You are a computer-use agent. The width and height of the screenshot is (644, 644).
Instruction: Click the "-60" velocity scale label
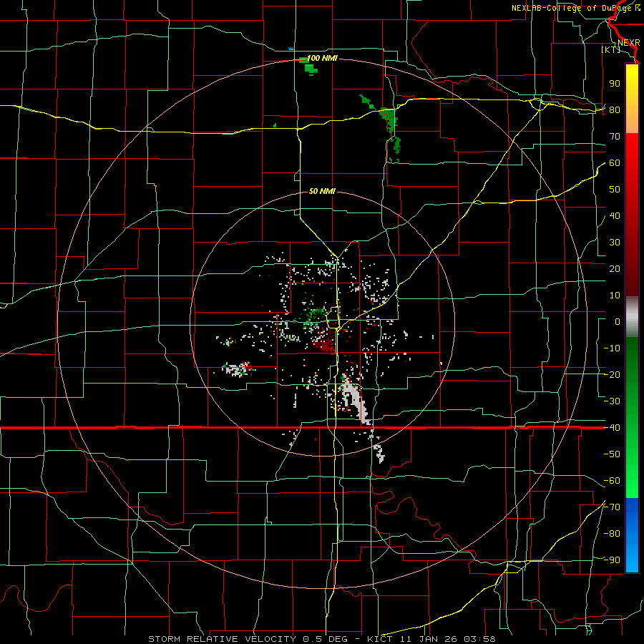tap(612, 481)
